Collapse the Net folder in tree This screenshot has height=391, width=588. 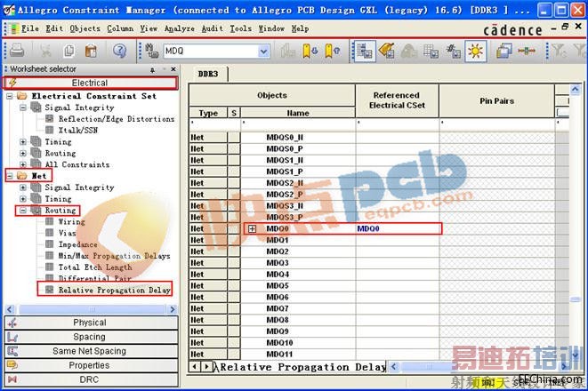[10, 176]
